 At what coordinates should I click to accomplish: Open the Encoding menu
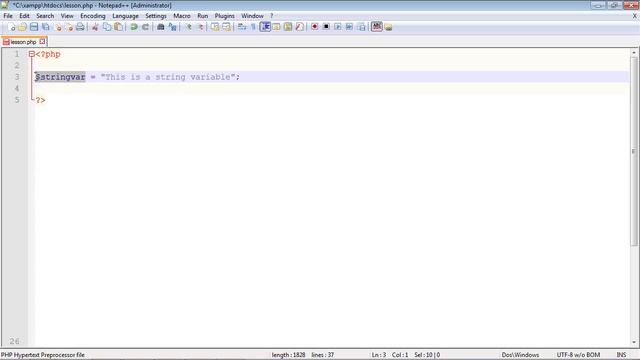[93, 16]
